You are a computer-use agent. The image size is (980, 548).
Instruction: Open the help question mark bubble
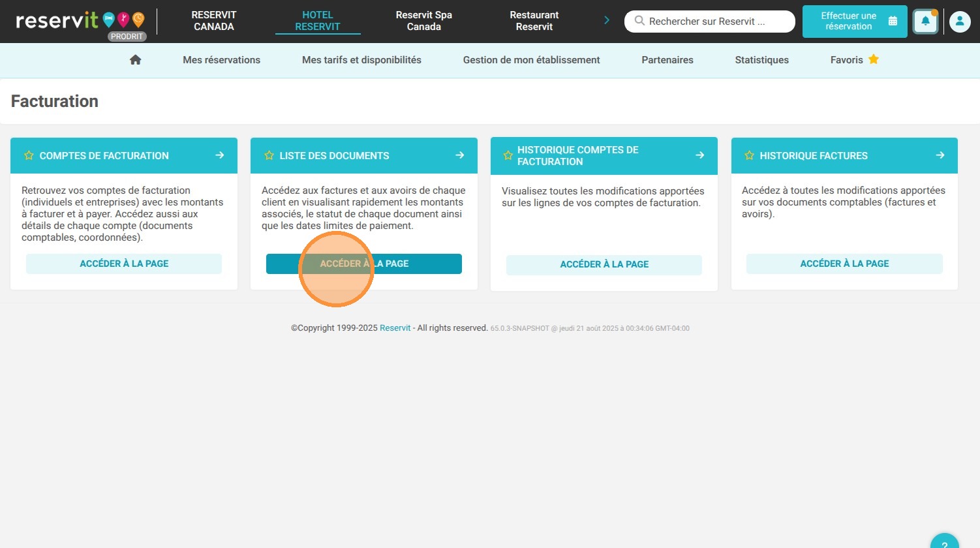[x=944, y=541]
